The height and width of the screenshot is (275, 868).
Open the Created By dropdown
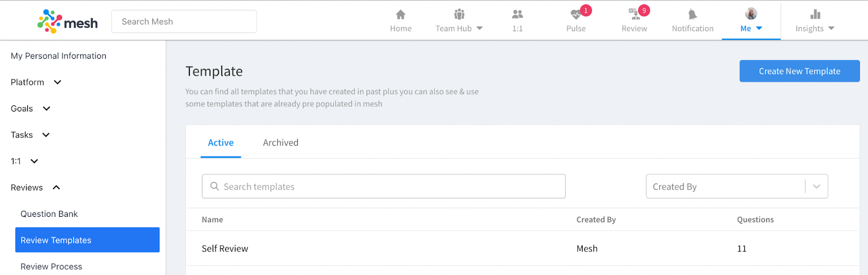click(x=737, y=186)
